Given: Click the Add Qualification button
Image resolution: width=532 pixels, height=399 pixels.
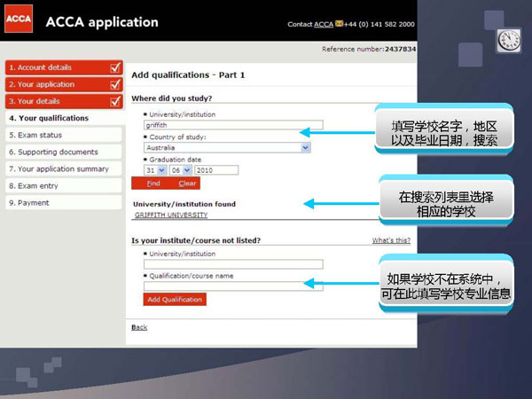Looking at the screenshot, I should pyautogui.click(x=175, y=300).
